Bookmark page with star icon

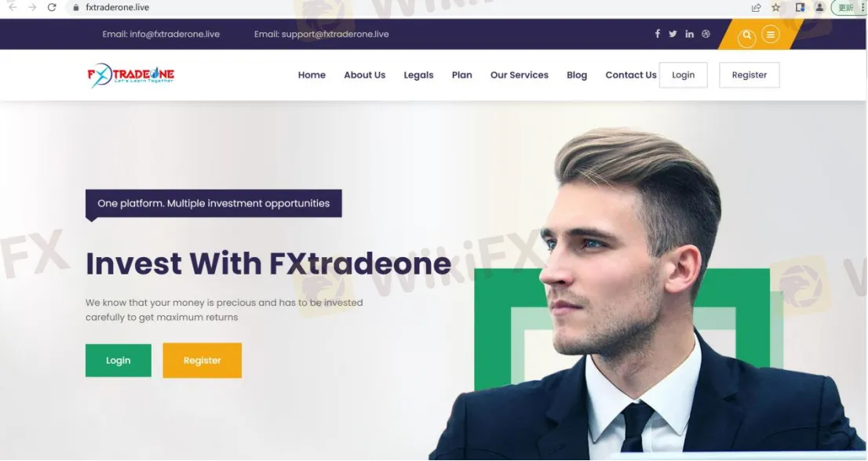pos(776,7)
